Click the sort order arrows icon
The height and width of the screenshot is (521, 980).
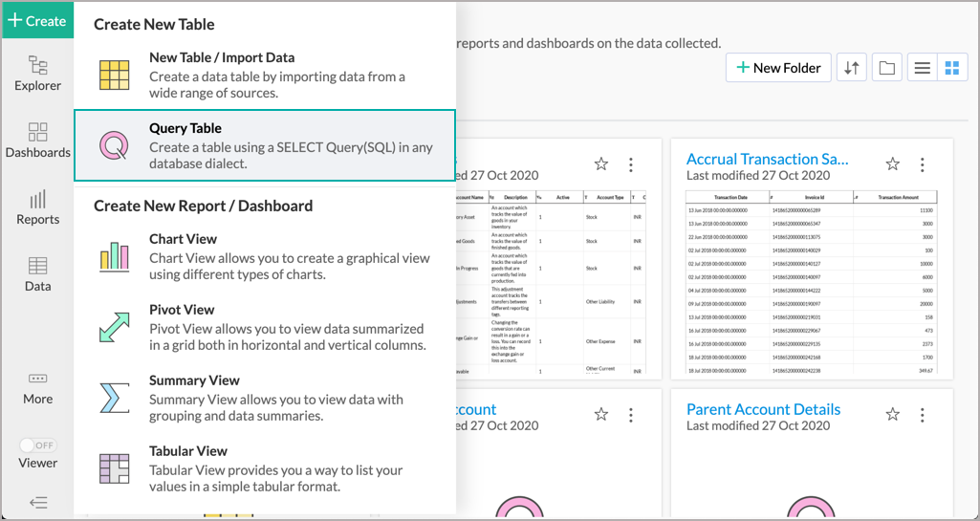click(852, 68)
